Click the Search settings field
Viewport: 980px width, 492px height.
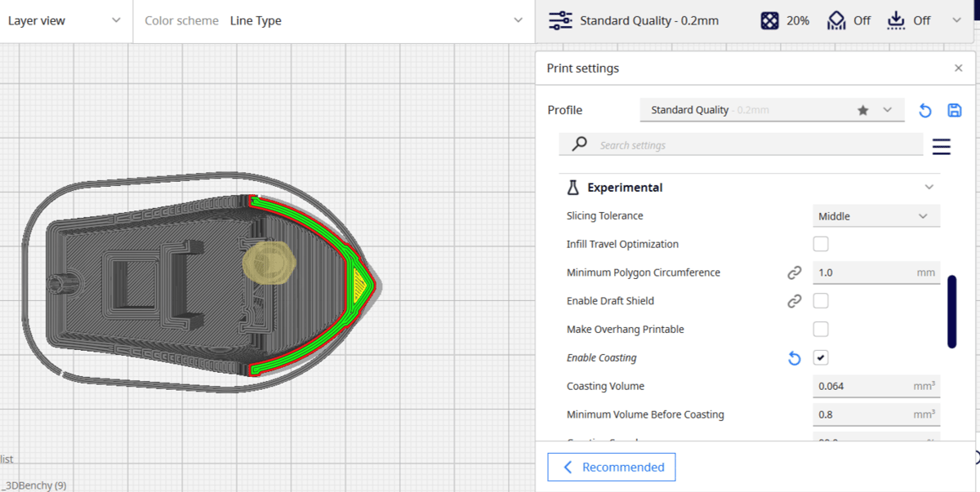[742, 145]
